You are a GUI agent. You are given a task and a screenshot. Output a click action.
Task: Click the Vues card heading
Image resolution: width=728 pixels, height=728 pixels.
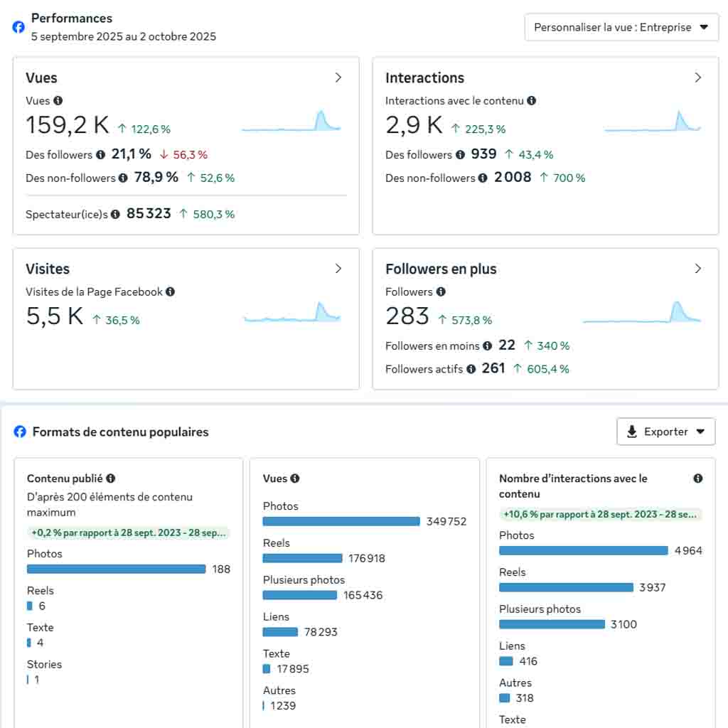point(41,77)
